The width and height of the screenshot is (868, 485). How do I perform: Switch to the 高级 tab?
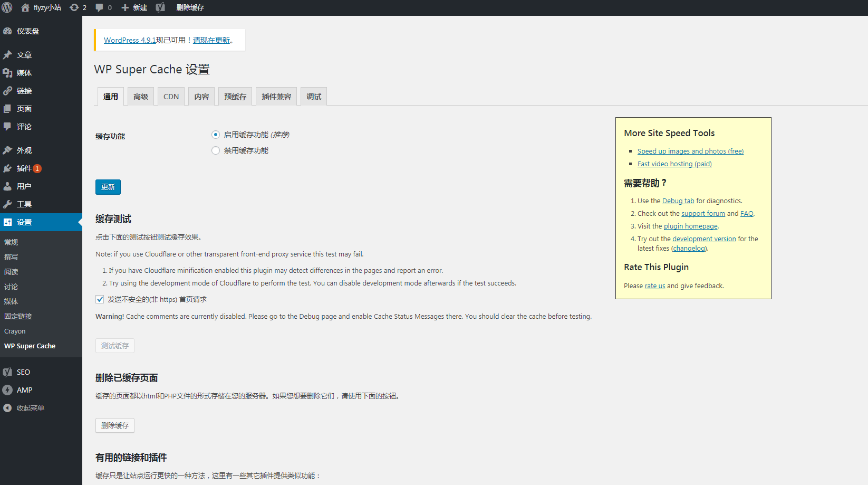click(141, 97)
